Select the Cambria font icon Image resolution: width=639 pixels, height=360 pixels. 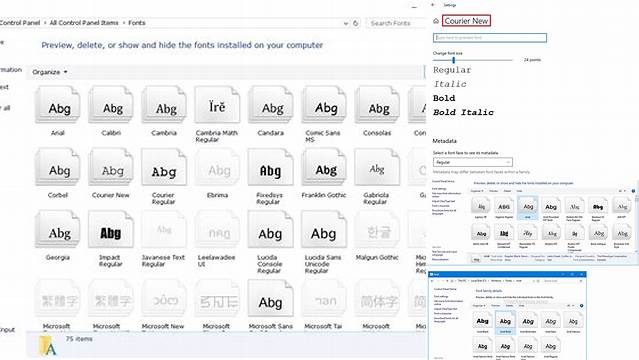pyautogui.click(x=164, y=105)
